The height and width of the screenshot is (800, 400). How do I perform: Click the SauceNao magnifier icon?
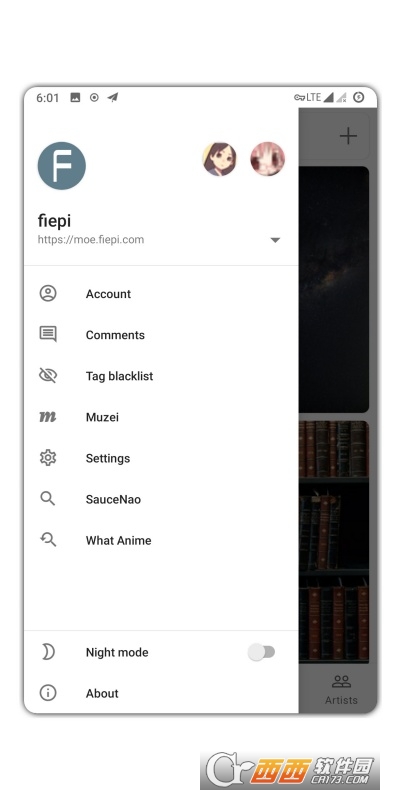tap(48, 498)
